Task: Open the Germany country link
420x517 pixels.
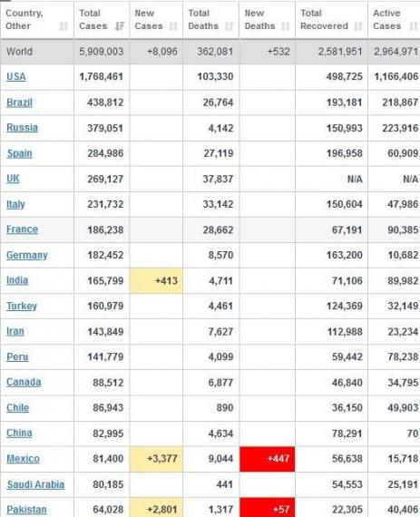Action: (x=27, y=255)
